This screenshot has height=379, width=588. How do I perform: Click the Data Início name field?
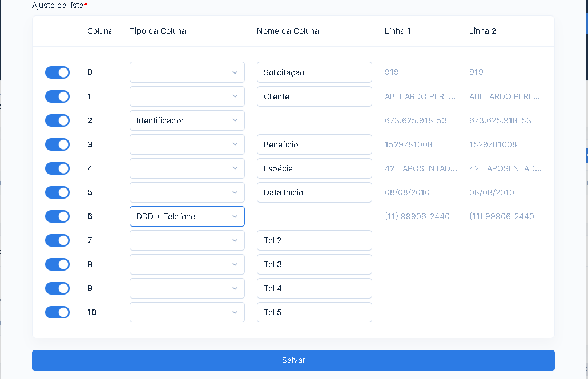[314, 192]
